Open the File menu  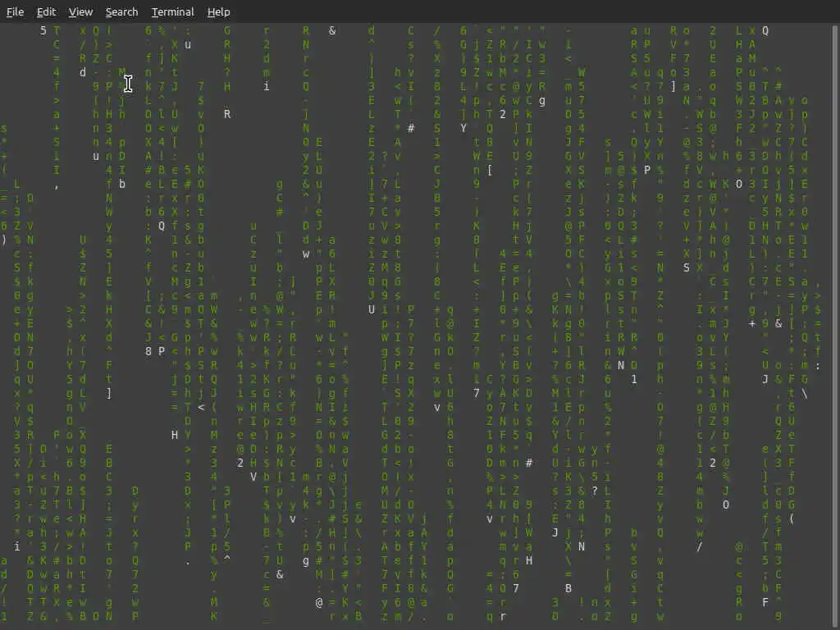pos(15,11)
